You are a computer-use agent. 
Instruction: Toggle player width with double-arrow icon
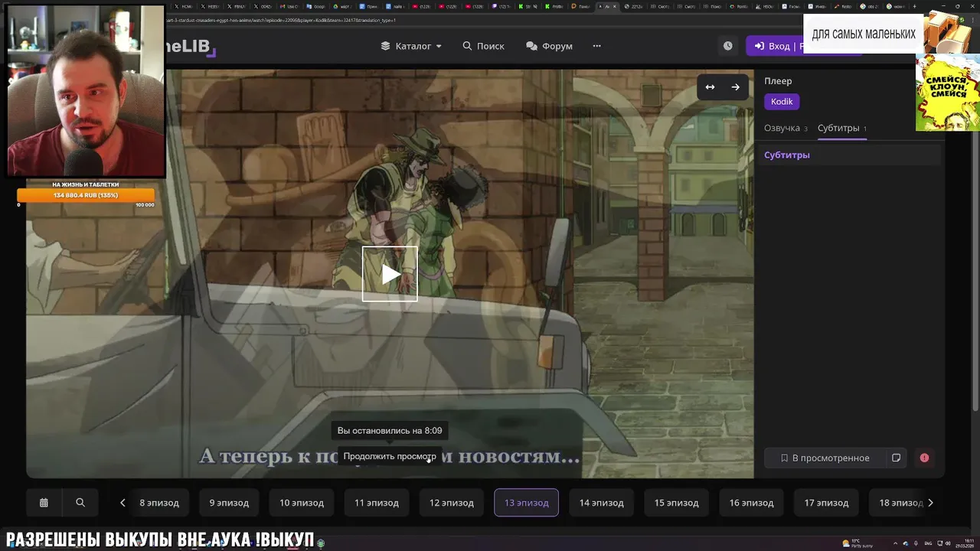pos(710,87)
